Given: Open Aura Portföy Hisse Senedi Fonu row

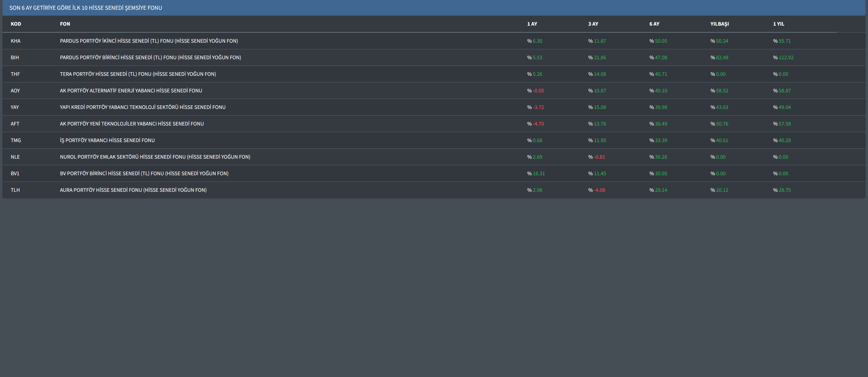Looking at the screenshot, I should tap(133, 190).
